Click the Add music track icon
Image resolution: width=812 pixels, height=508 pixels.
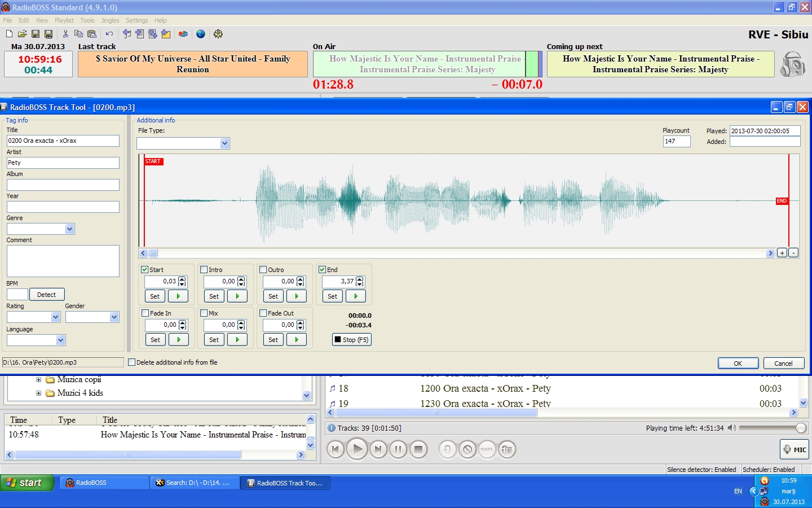pos(127,34)
